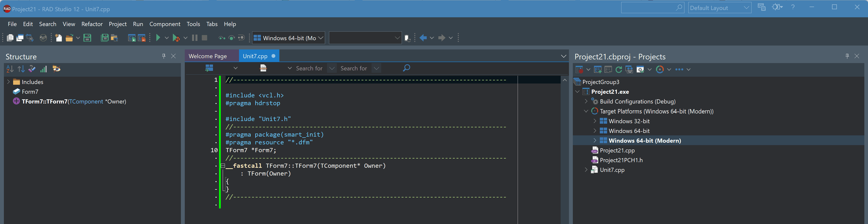Open the editor tabs list chevron
The height and width of the screenshot is (224, 868).
[x=563, y=56]
